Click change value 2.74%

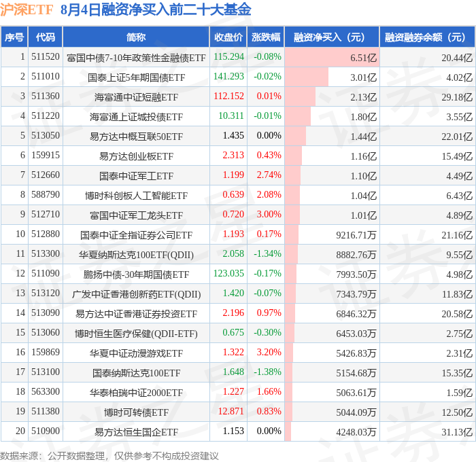[269, 175]
